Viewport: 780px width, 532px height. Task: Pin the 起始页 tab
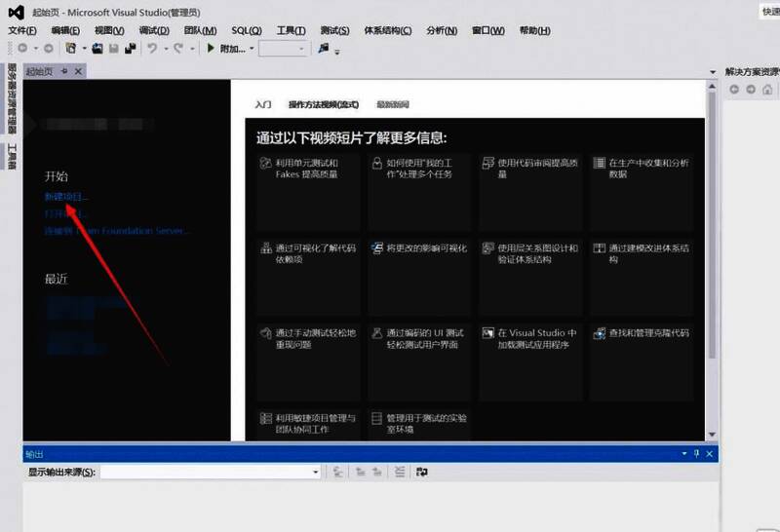[64, 71]
